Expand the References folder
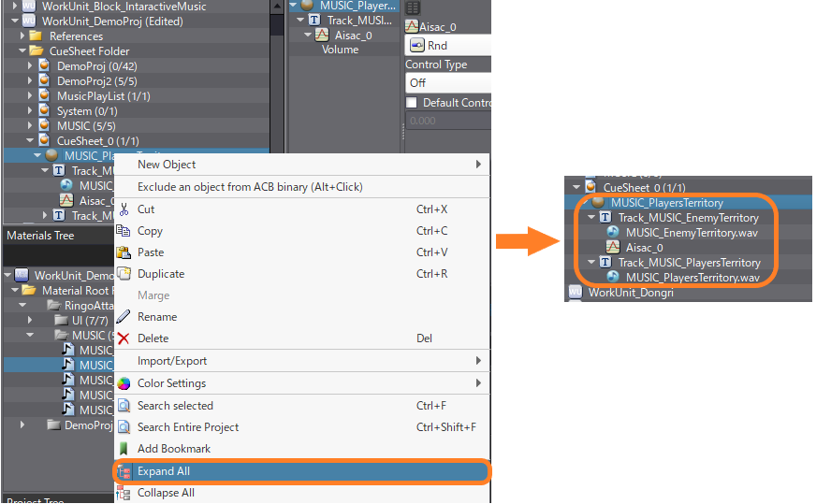The height and width of the screenshot is (504, 831). tap(22, 36)
